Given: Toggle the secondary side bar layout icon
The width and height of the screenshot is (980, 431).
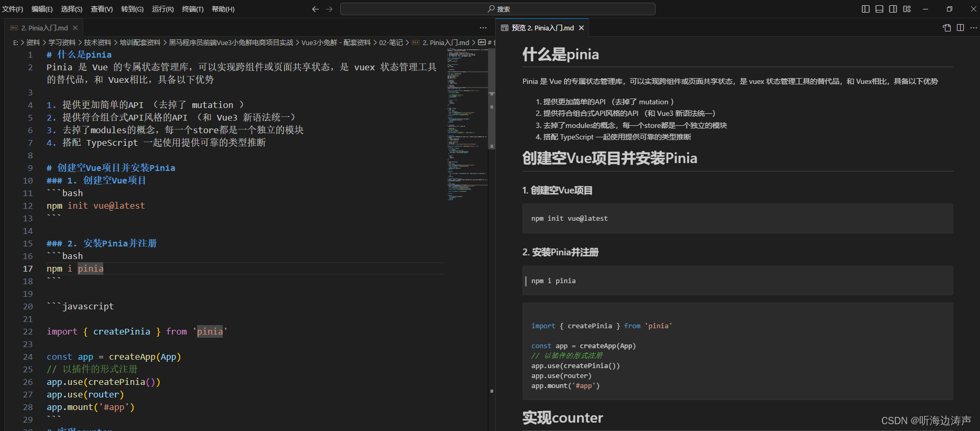Looking at the screenshot, I should pos(893,9).
